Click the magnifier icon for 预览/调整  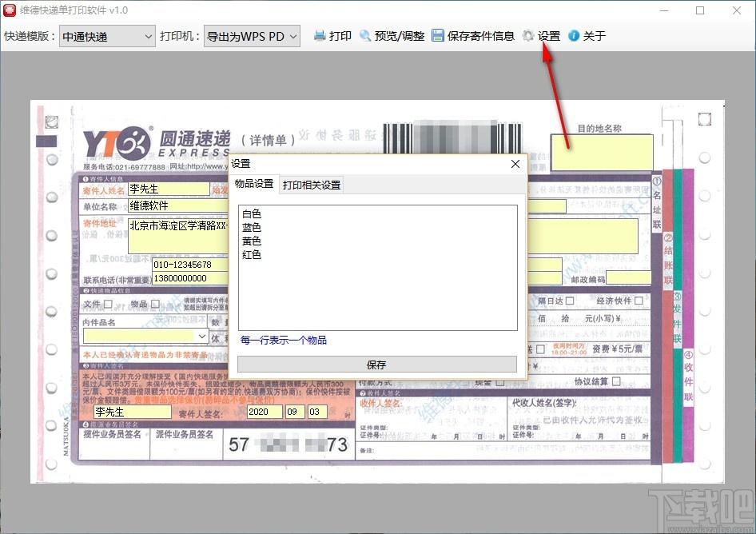point(365,36)
